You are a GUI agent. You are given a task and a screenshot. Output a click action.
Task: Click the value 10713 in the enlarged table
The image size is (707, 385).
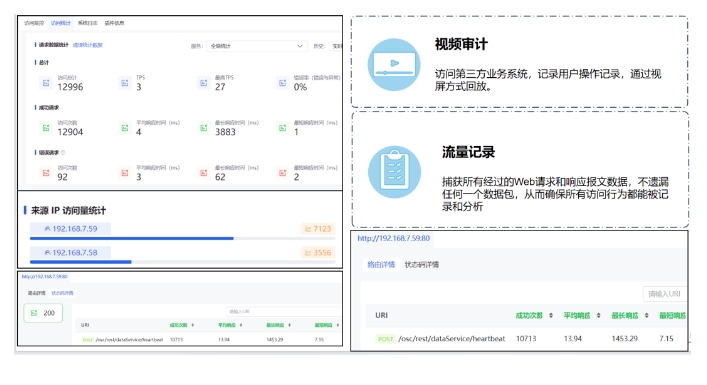click(526, 339)
